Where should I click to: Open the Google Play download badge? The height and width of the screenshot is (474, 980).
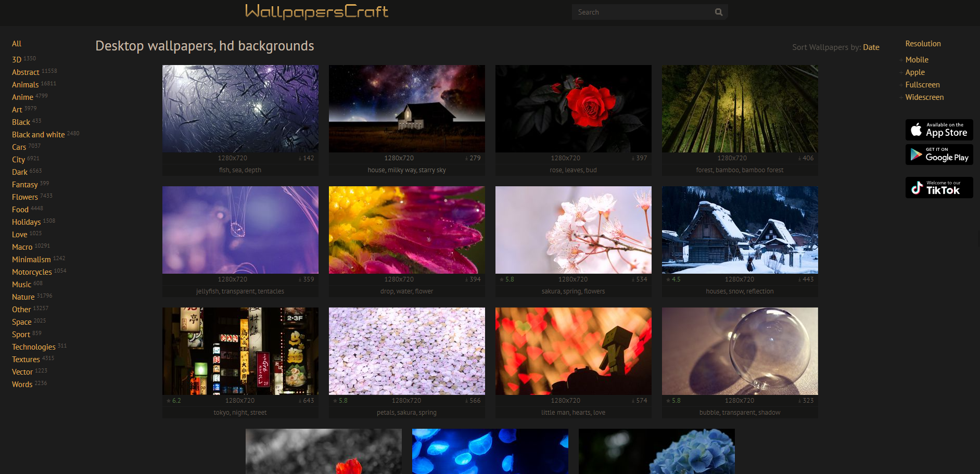tap(939, 155)
